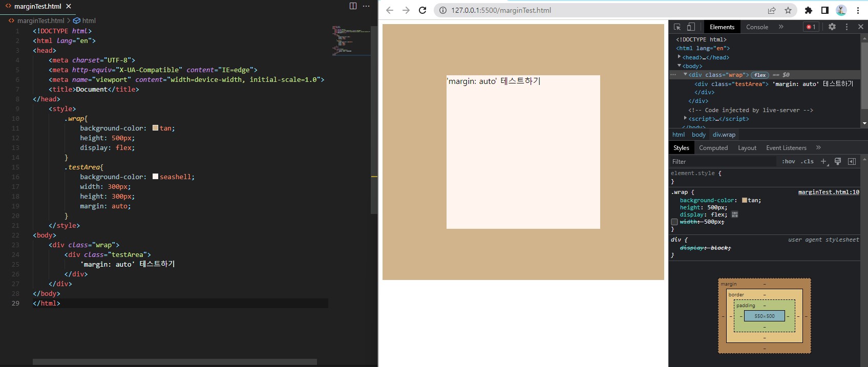Click the tan color swatch in code editor

pos(156,128)
